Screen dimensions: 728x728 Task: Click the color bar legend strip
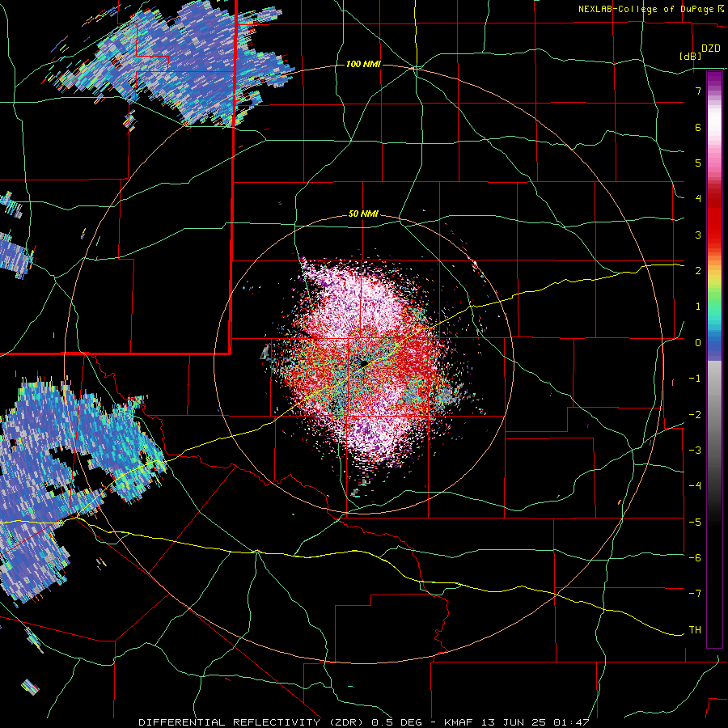[714, 360]
